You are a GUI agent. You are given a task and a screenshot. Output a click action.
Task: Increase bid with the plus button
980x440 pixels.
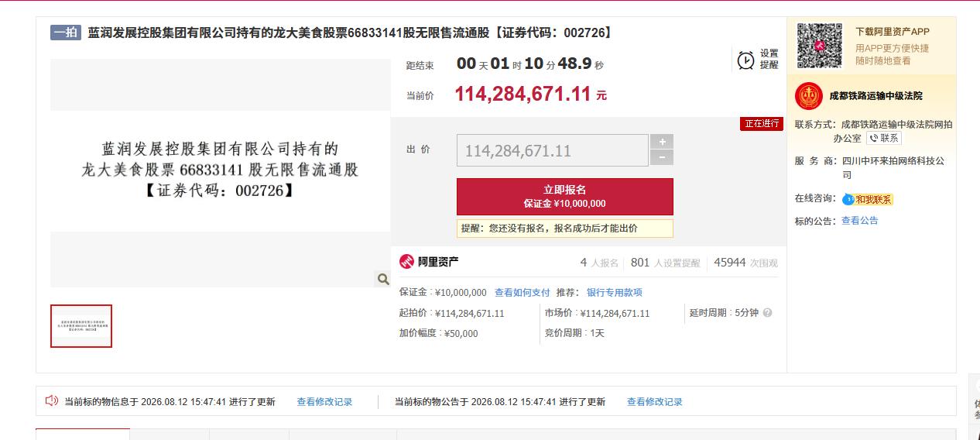pos(662,142)
